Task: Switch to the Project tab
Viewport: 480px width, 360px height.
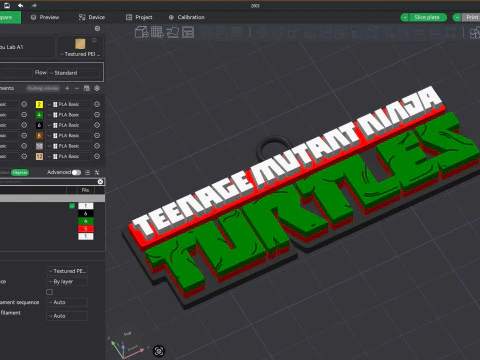Action: 139,17
